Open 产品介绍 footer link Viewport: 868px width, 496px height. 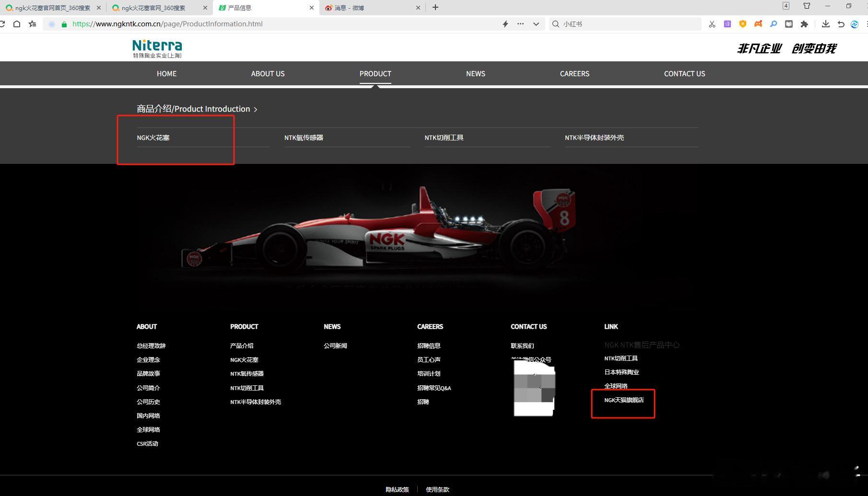click(x=242, y=346)
